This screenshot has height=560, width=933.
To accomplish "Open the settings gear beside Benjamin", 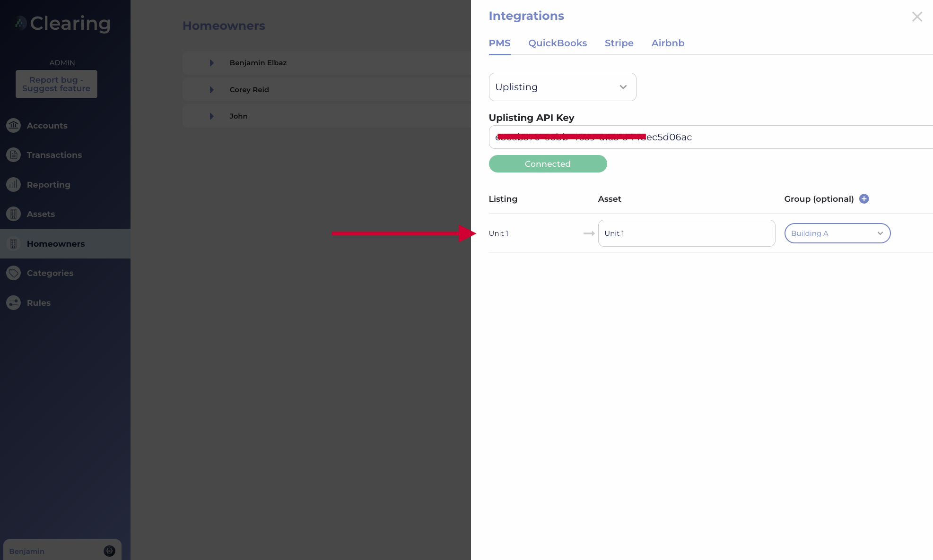I will (109, 551).
